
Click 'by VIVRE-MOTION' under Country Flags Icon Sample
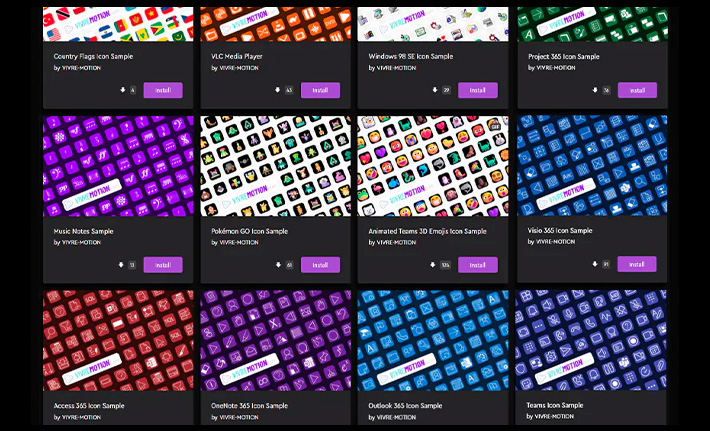[77, 68]
